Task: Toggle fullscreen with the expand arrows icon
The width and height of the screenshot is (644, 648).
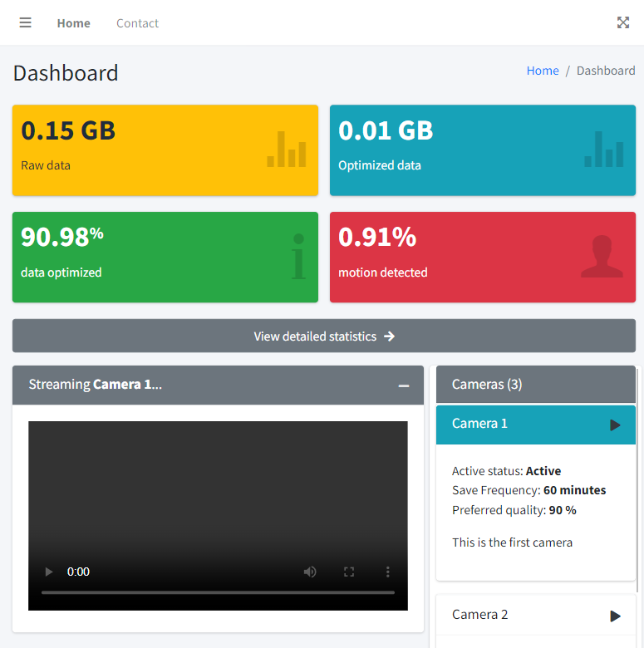Action: (623, 22)
